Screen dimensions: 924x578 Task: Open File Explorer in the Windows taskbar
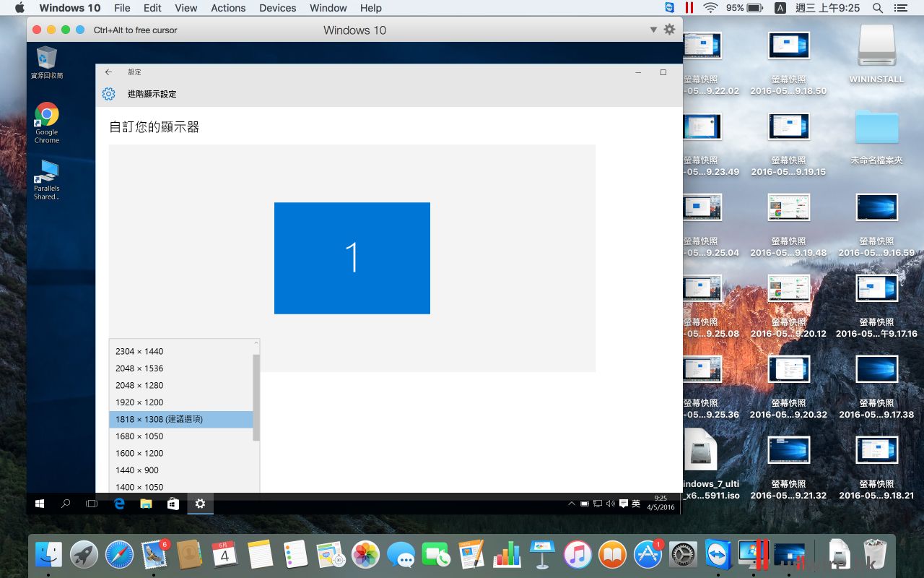tap(146, 504)
